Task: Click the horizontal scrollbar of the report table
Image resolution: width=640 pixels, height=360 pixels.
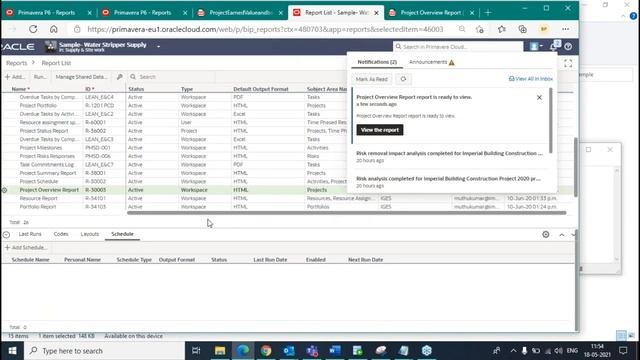Action: click(x=346, y=213)
